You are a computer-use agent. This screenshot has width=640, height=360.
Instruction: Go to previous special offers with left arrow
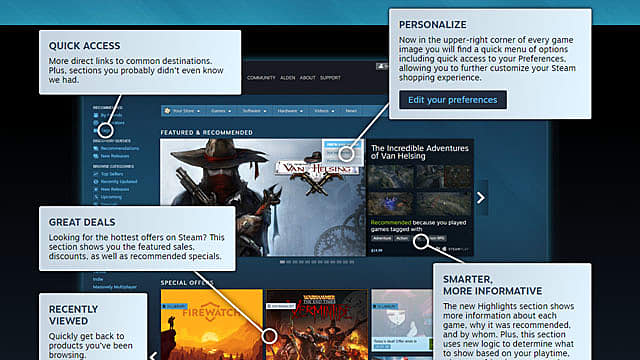pos(153,356)
